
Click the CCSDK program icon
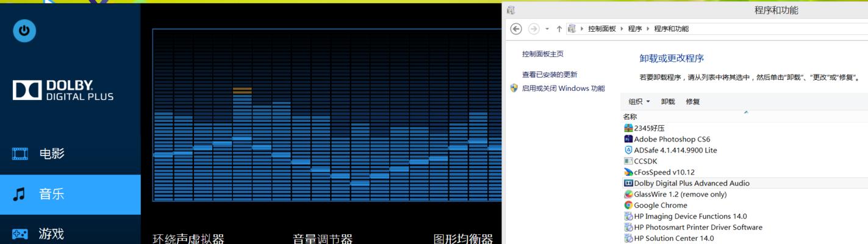coord(628,161)
